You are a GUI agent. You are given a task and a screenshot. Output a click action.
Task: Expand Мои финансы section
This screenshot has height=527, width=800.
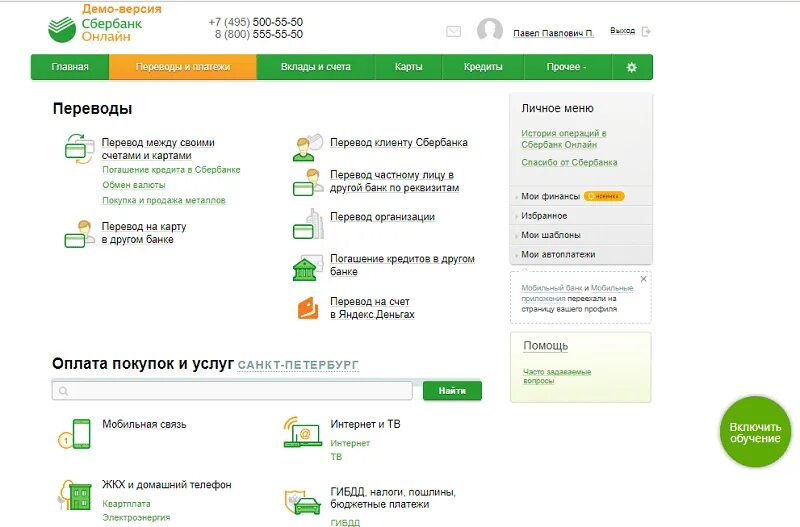[x=551, y=196]
